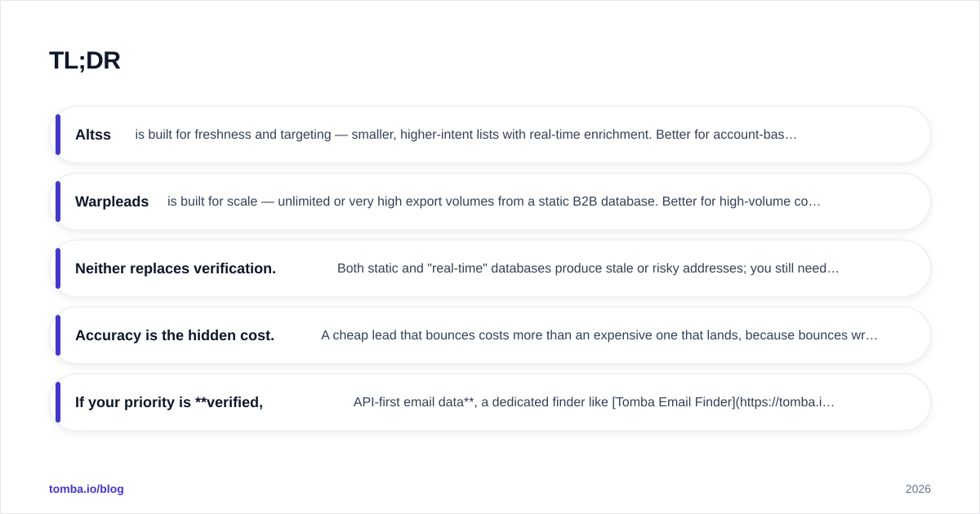
Task: Open the tomba.io/blog footer link
Action: 87,489
